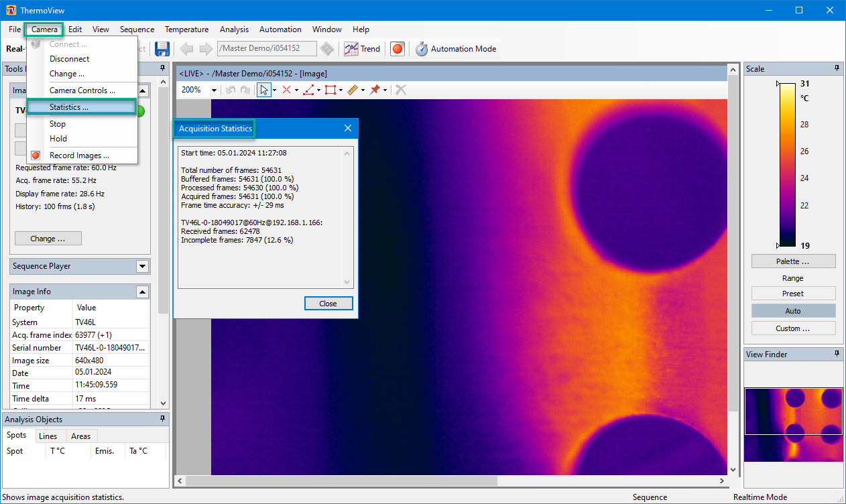The height and width of the screenshot is (504, 846).
Task: Click the View Finder thumbnail
Action: pyautogui.click(x=794, y=425)
